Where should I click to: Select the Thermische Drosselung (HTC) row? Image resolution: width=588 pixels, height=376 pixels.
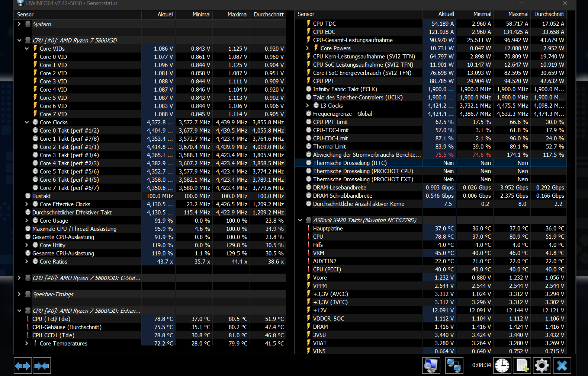[431, 163]
